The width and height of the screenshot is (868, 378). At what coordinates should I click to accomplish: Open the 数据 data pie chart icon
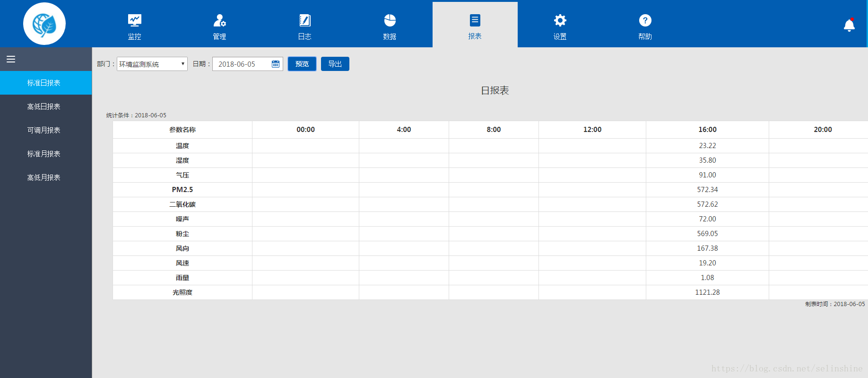[x=390, y=20]
